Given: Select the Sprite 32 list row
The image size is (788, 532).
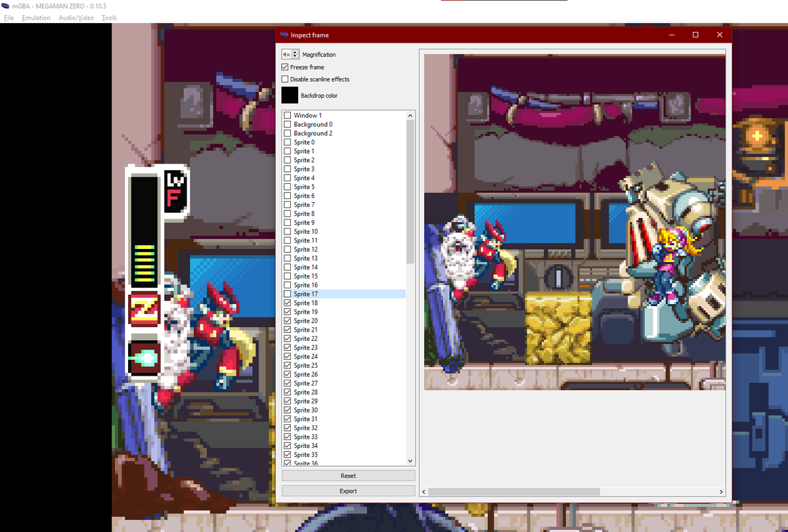Looking at the screenshot, I should (344, 428).
